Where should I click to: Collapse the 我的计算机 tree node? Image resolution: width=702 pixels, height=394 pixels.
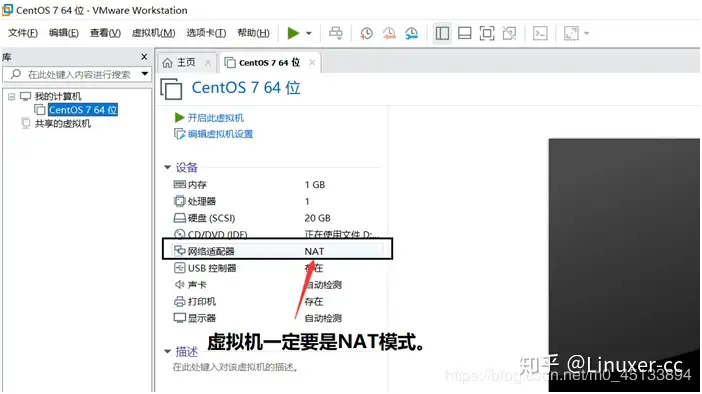pyautogui.click(x=12, y=97)
